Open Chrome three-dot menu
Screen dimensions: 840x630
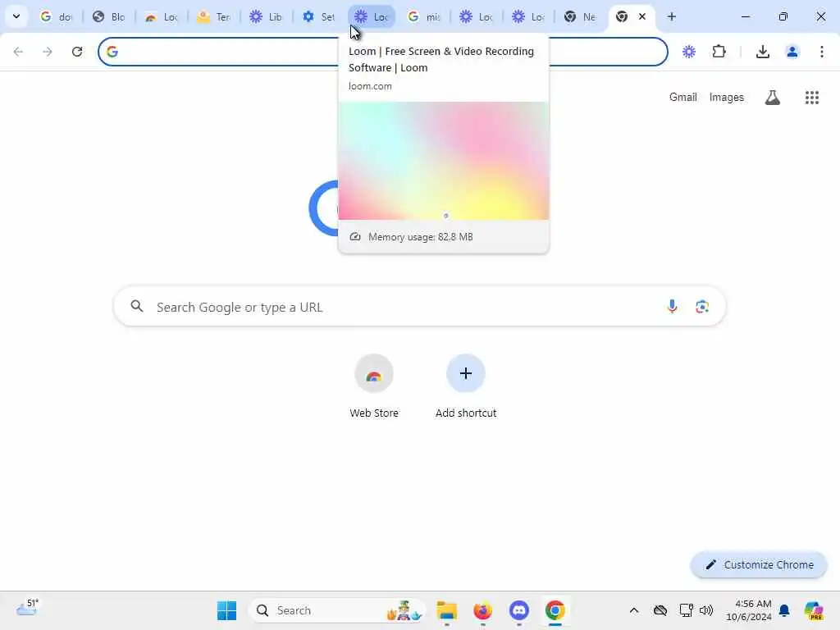click(822, 52)
